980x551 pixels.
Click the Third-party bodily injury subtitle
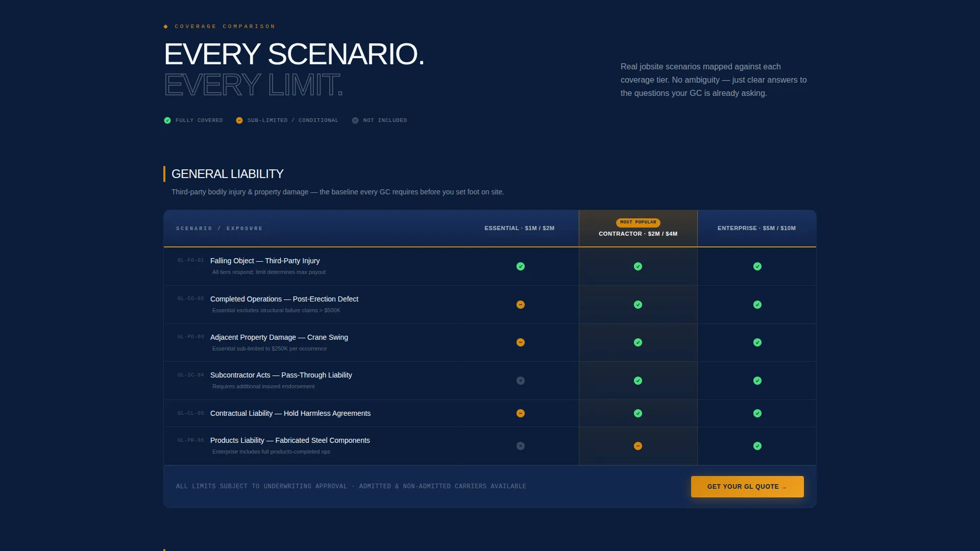337,192
